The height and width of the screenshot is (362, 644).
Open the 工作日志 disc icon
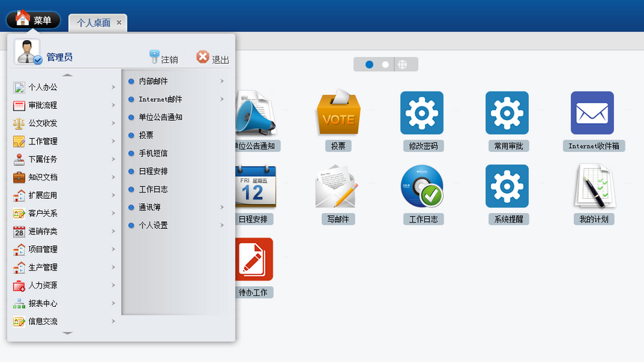421,186
